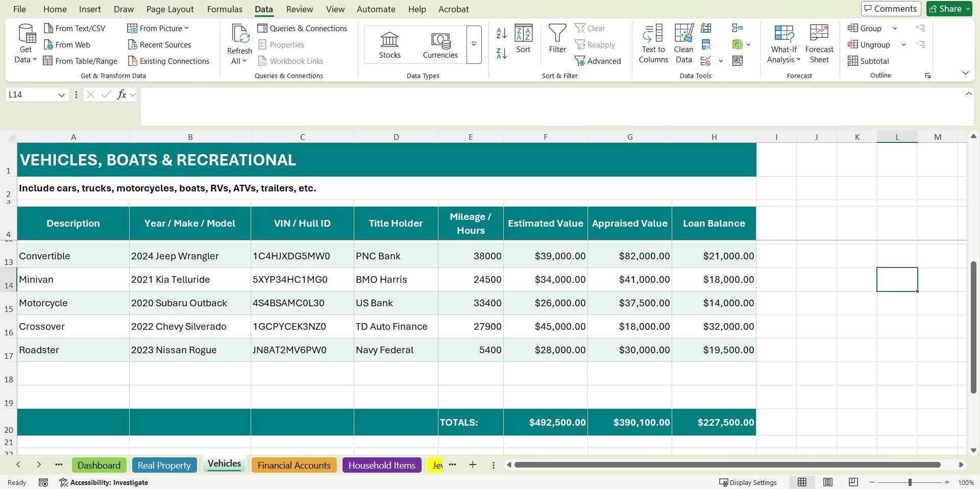Click the vertical scrollbar thumb

pos(973,327)
